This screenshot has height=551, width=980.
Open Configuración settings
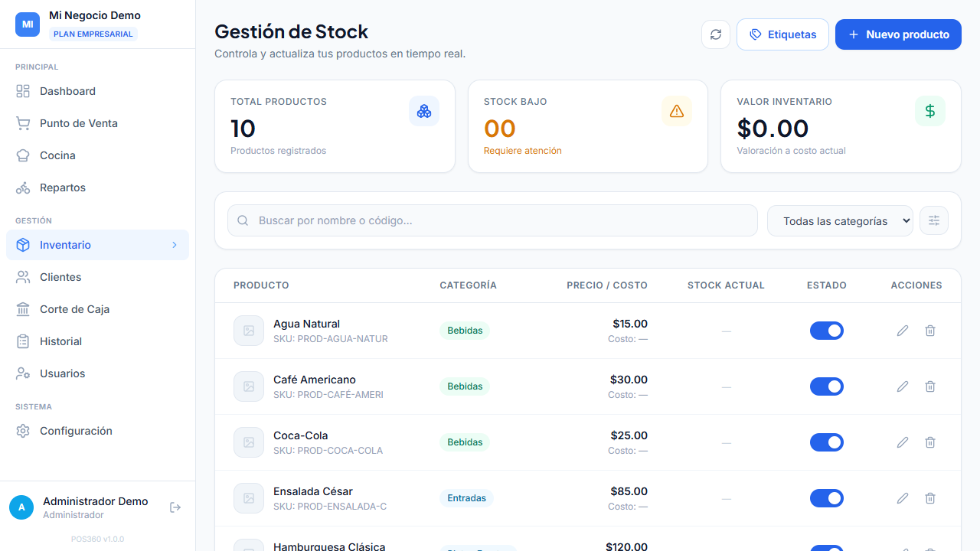coord(97,431)
